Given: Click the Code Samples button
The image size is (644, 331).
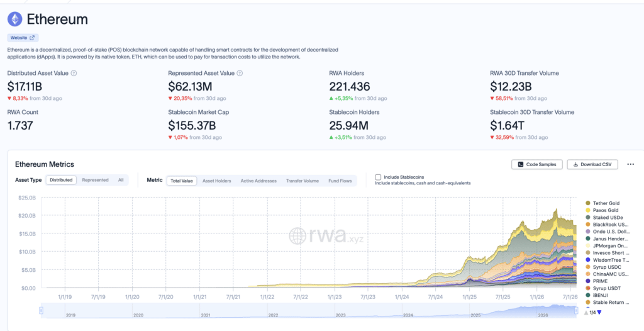Looking at the screenshot, I should coord(537,164).
